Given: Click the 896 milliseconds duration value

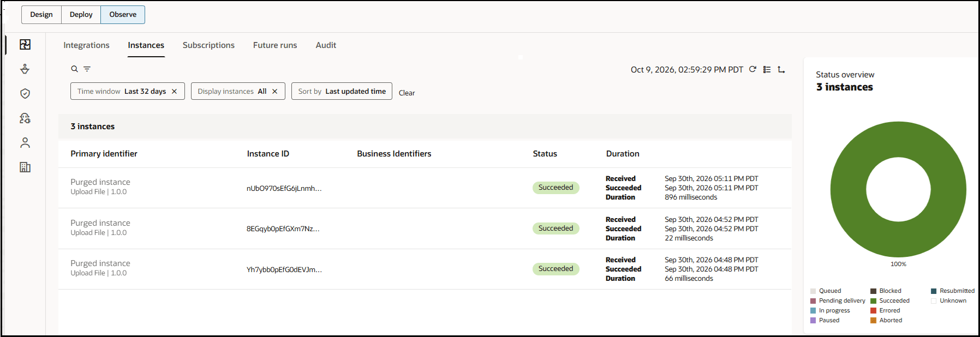Looking at the screenshot, I should (x=691, y=197).
